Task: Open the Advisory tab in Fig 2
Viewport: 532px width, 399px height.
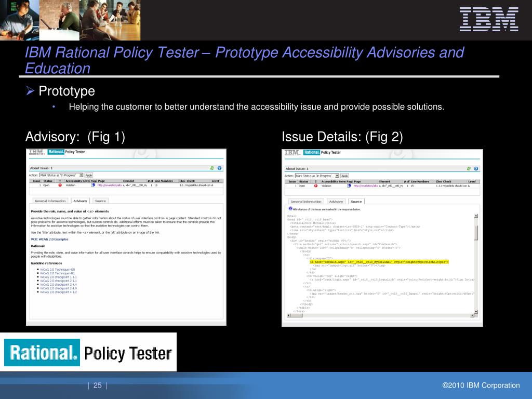Action: (336, 202)
